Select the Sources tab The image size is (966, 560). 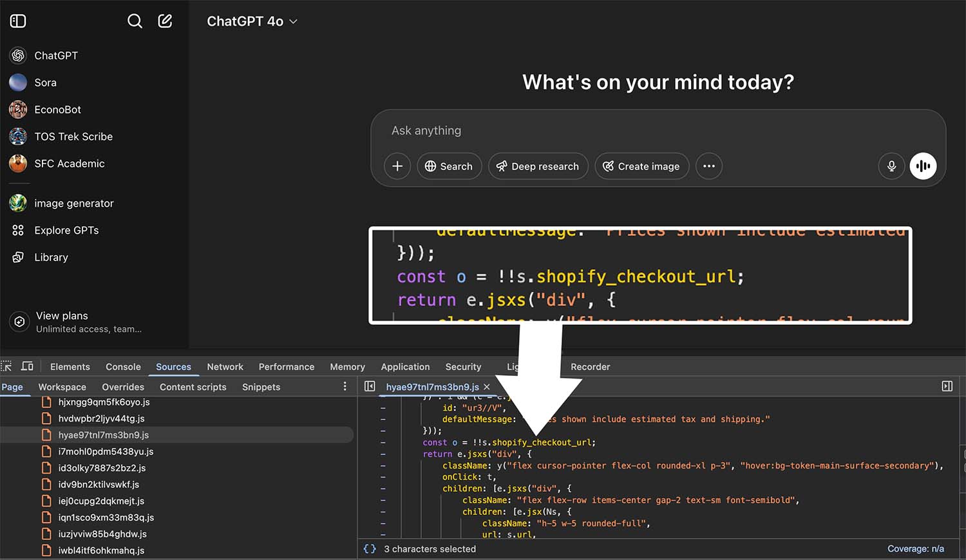point(173,367)
